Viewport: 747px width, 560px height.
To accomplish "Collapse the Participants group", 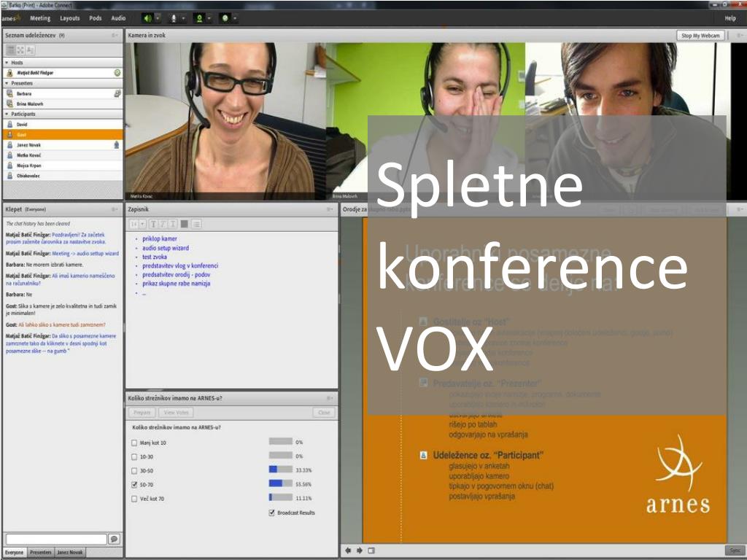I will click(x=7, y=114).
